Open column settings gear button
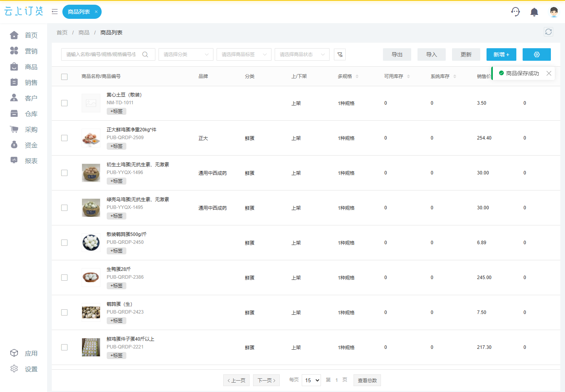Screen dimensions: 565x392 coord(537,54)
